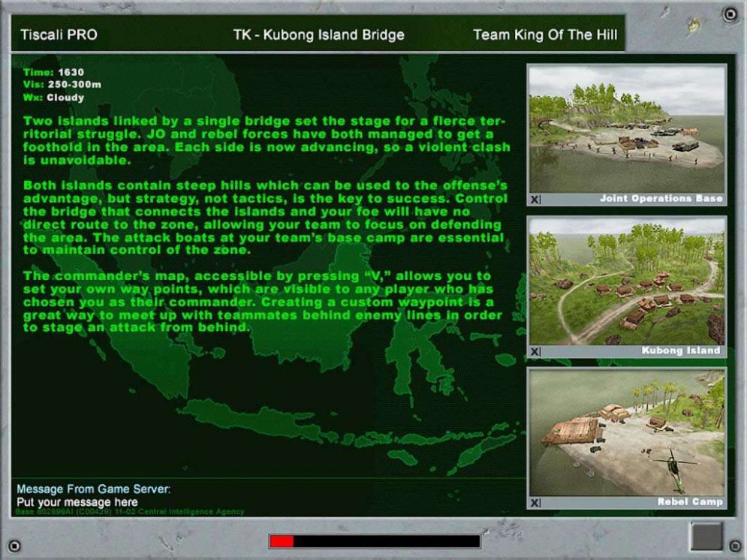
Task: Click the X mark beside Joint Operations Base
Action: (x=535, y=200)
